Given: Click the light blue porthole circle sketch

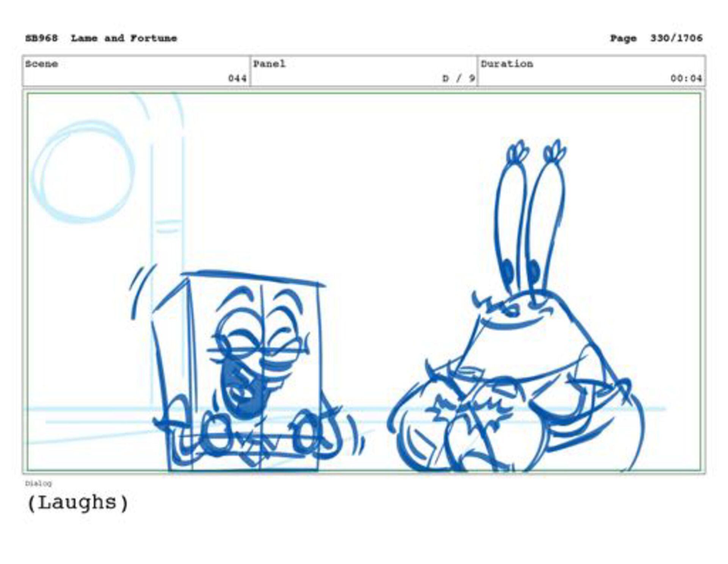Looking at the screenshot, I should (x=83, y=171).
